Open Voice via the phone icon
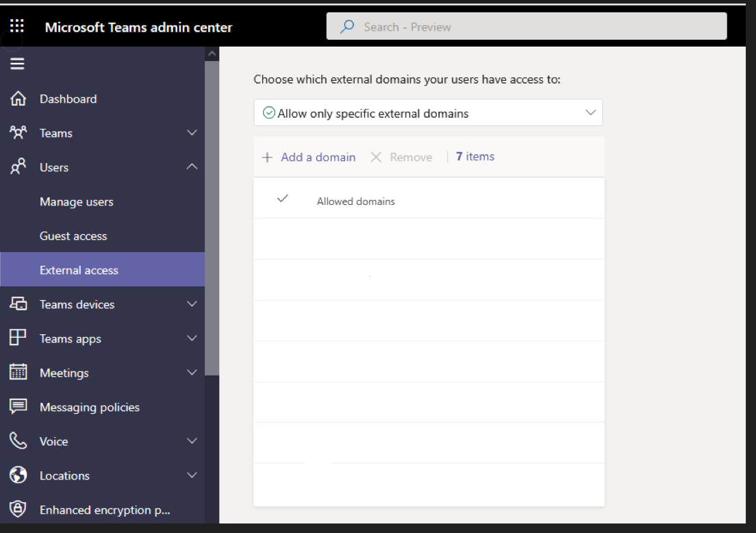The image size is (756, 533). click(x=16, y=441)
